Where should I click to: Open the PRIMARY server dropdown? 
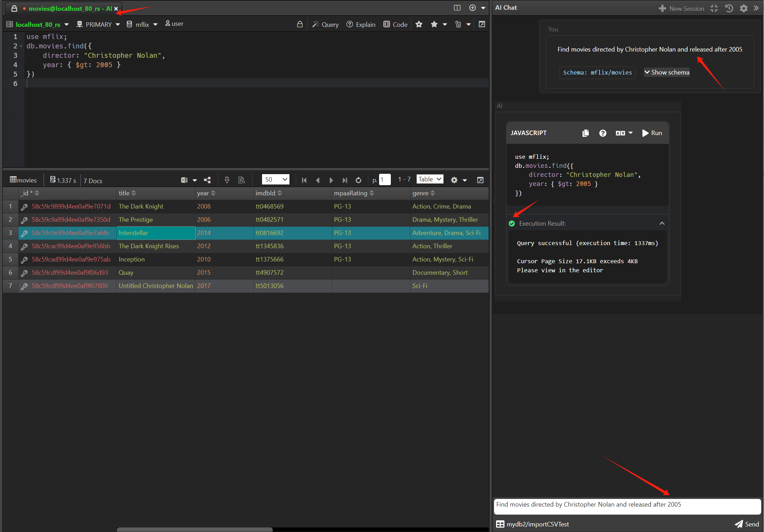tap(118, 24)
